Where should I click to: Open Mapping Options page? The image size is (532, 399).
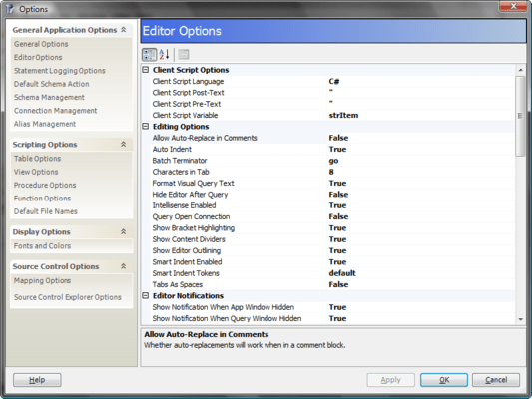(42, 280)
